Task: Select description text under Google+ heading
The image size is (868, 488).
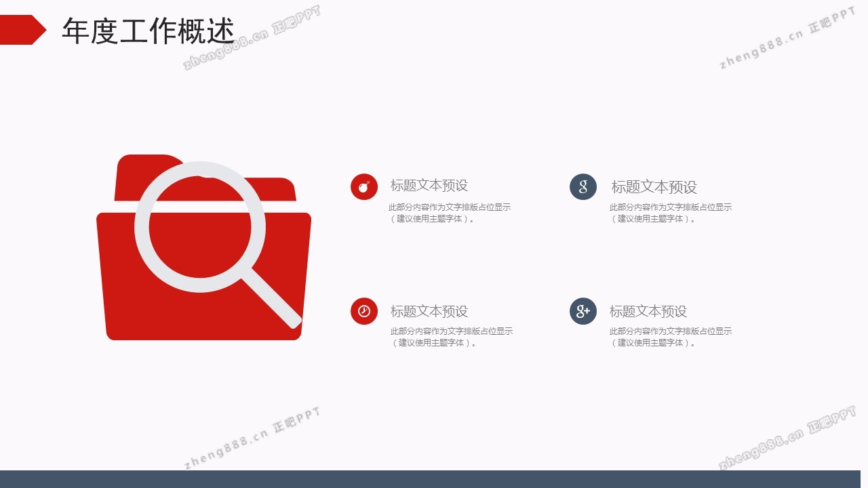Action: 670,337
